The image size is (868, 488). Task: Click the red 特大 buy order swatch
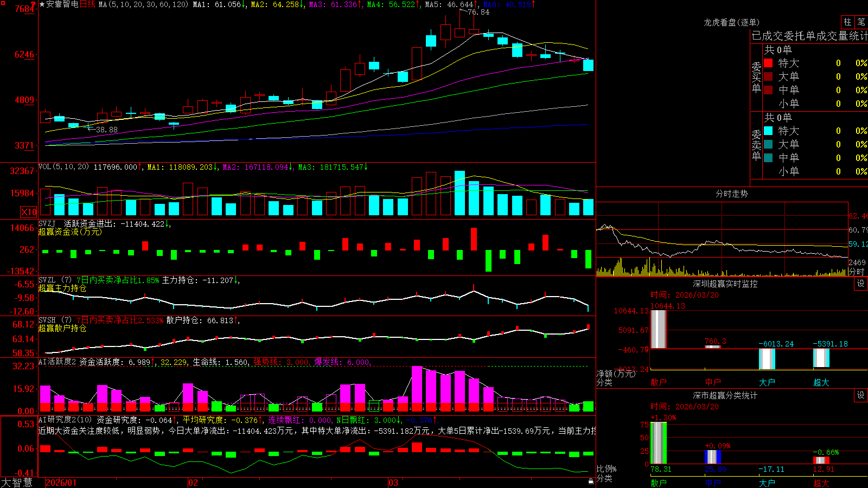pos(768,63)
